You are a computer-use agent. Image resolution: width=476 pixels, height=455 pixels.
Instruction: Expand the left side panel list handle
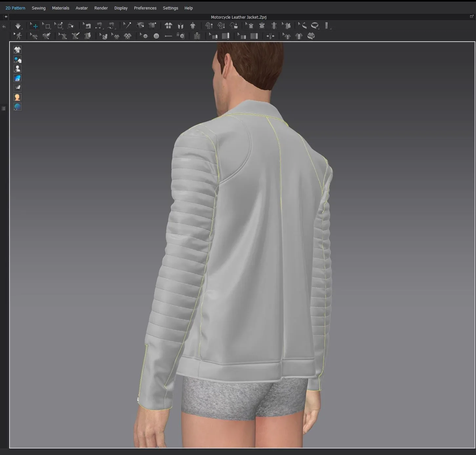pyautogui.click(x=3, y=108)
